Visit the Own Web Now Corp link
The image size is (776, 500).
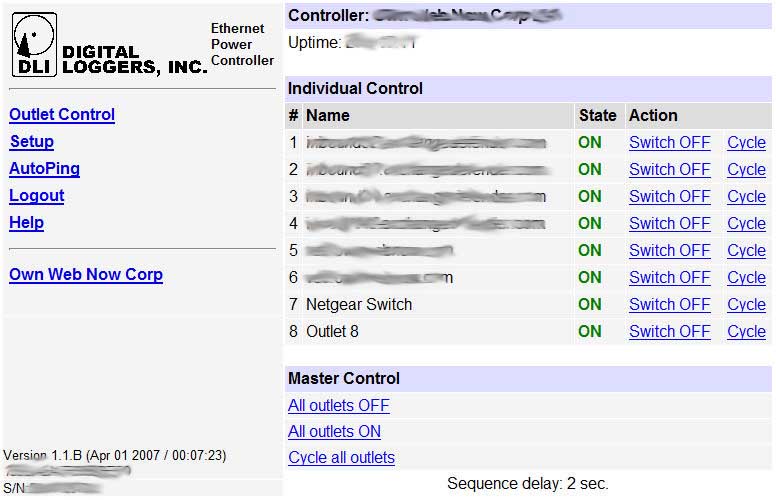pyautogui.click(x=86, y=275)
